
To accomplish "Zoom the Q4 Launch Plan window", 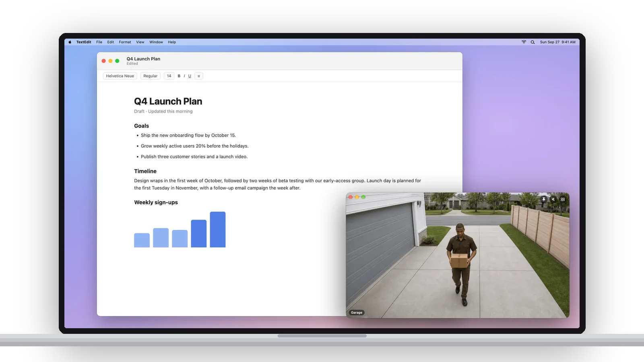I will tap(117, 61).
